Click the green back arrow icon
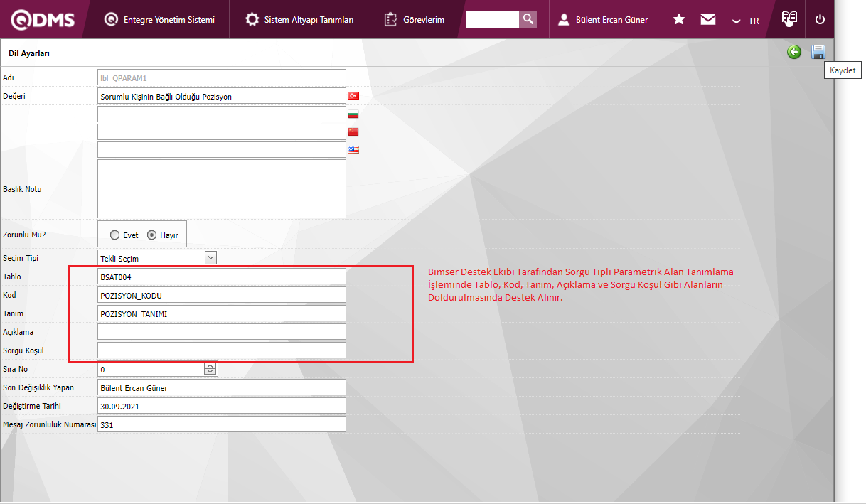This screenshot has width=866, height=504. (x=794, y=52)
